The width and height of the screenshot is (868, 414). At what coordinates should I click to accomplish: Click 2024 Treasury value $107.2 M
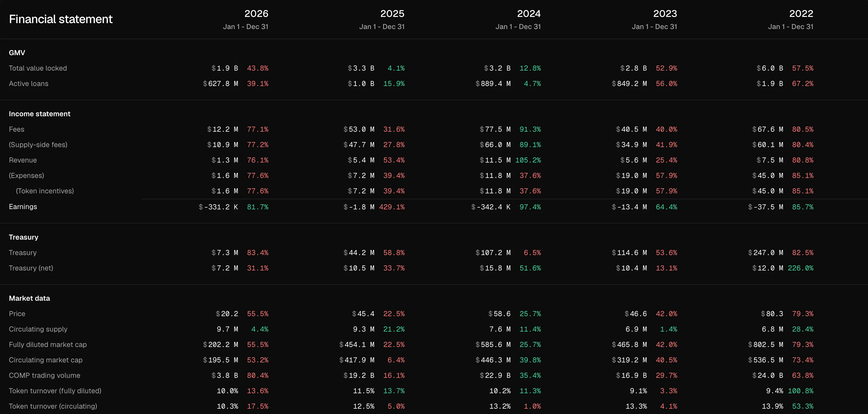(x=493, y=253)
